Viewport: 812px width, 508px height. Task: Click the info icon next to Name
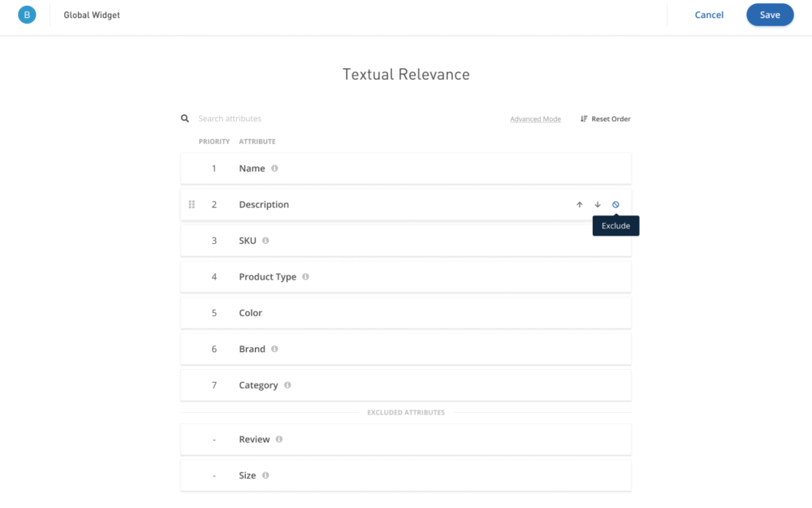[x=274, y=168]
